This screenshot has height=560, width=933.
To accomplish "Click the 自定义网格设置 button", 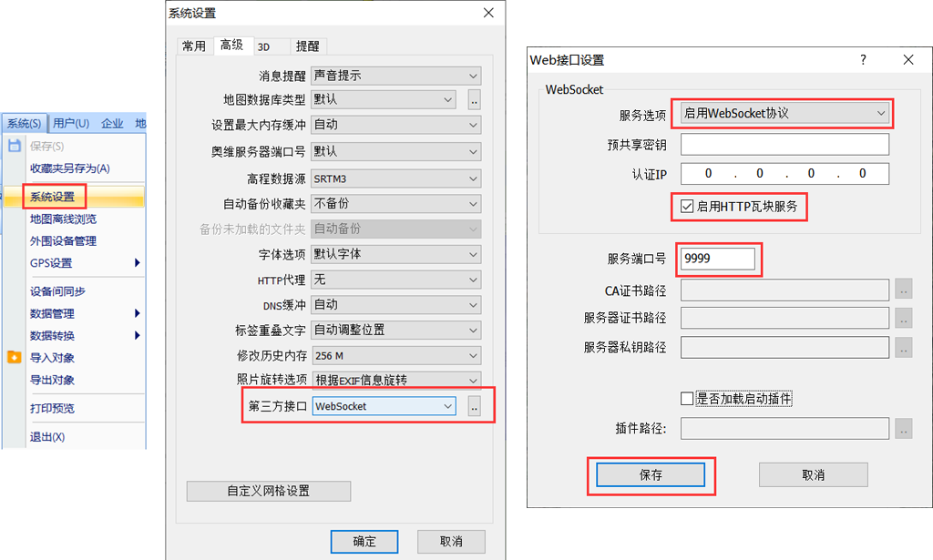I will click(x=269, y=491).
